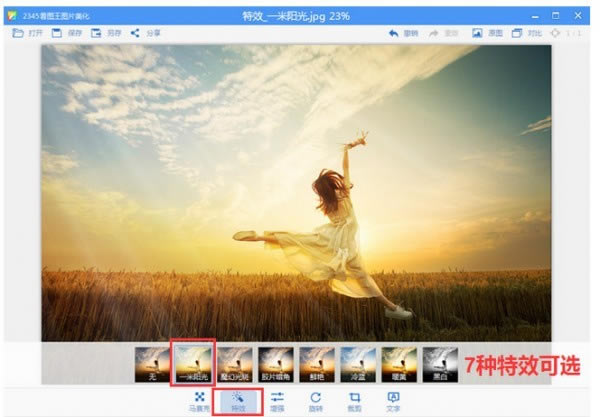Viewport: 600px width, 417px height.
Task: Switch to the 特效 effects tool
Action: pyautogui.click(x=238, y=402)
